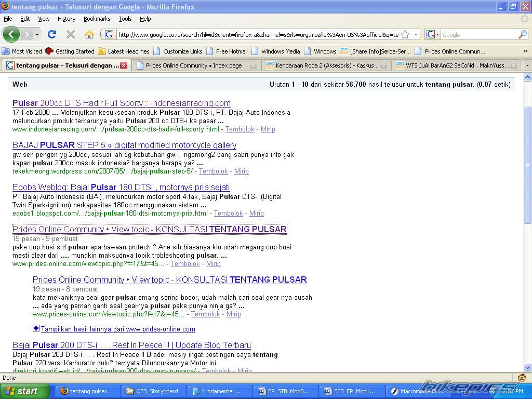Viewport: 532px width, 399px height.
Task: Open the back/forward history dropdown arrow
Action: pos(37,35)
